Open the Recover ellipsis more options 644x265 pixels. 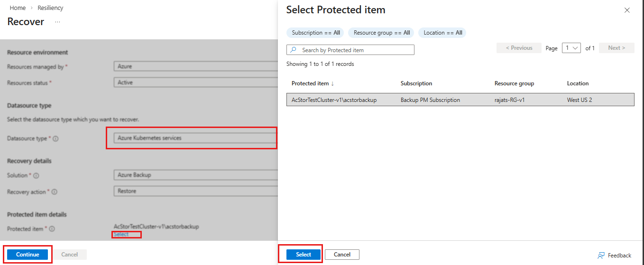[x=57, y=22]
